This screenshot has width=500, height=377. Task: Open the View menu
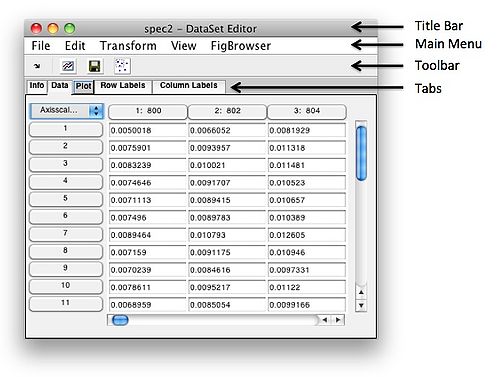[x=184, y=46]
